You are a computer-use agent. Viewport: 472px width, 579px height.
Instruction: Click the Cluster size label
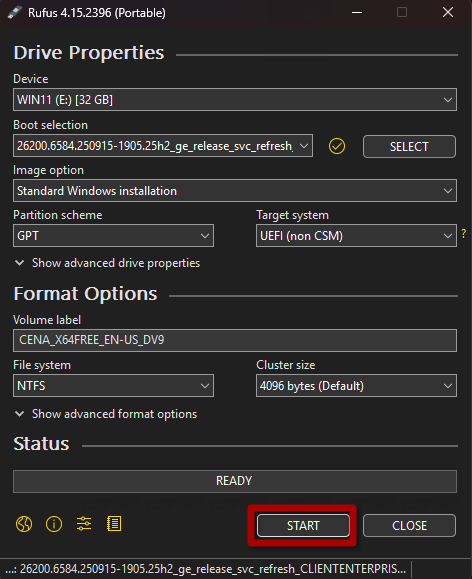pos(286,365)
